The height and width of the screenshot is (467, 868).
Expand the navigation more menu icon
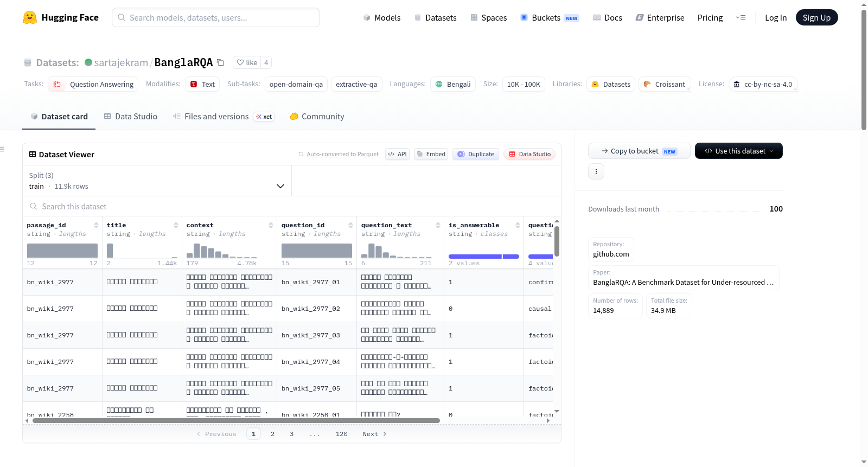point(741,17)
